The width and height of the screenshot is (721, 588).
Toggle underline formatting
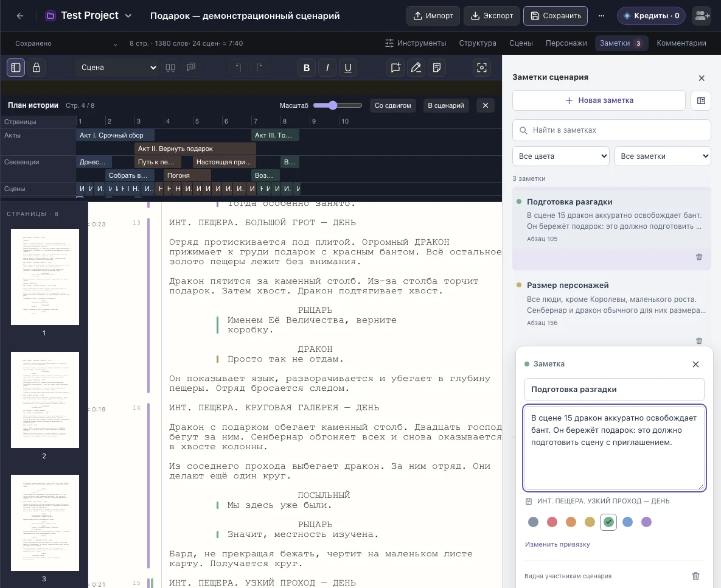[348, 68]
